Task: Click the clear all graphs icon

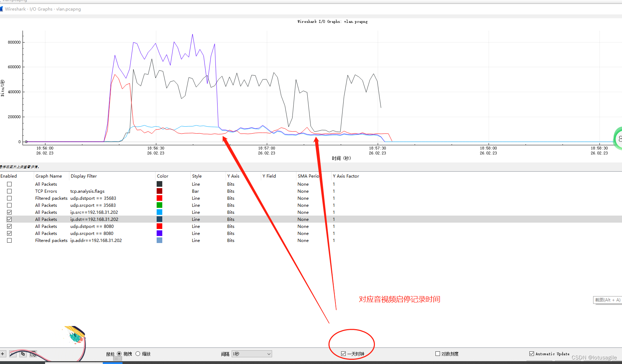Action: 33,354
